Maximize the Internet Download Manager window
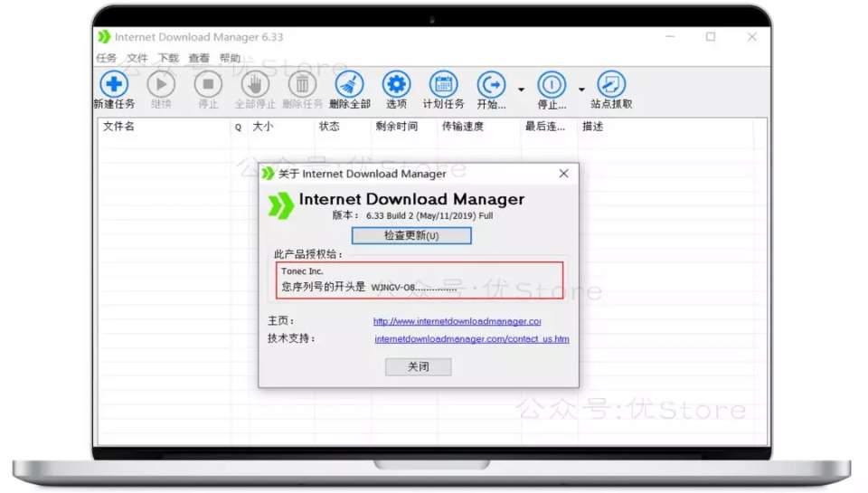Viewport: 868px width, 493px height. pos(711,36)
